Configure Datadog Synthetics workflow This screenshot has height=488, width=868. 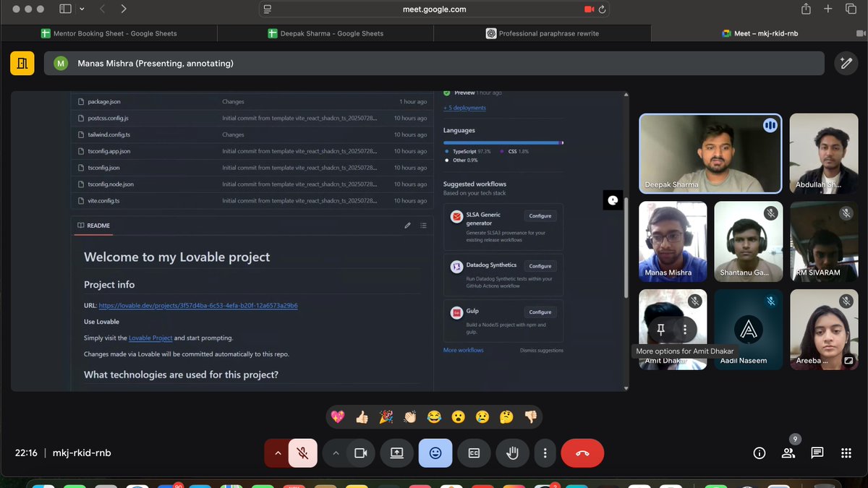point(540,266)
